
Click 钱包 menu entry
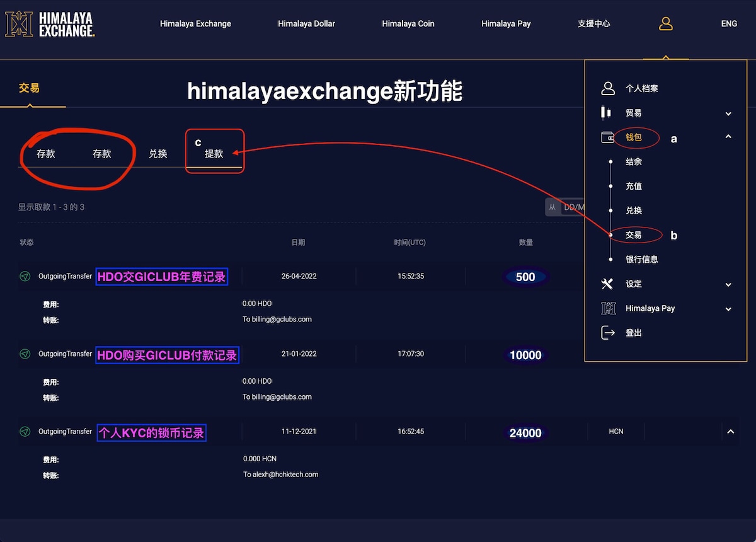tap(633, 137)
